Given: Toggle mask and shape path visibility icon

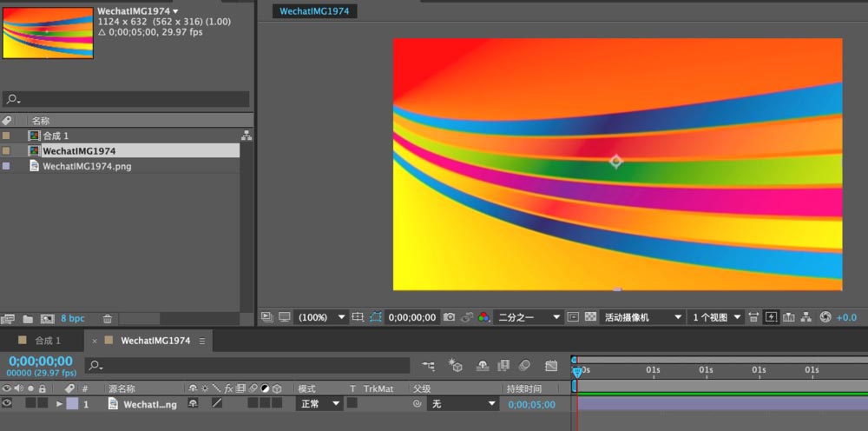Looking at the screenshot, I should [376, 317].
